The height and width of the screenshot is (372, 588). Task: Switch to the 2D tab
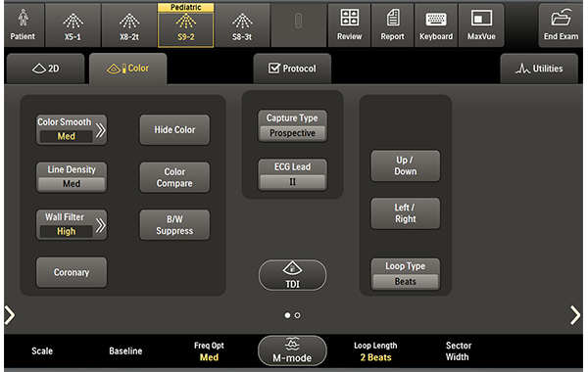pyautogui.click(x=46, y=69)
